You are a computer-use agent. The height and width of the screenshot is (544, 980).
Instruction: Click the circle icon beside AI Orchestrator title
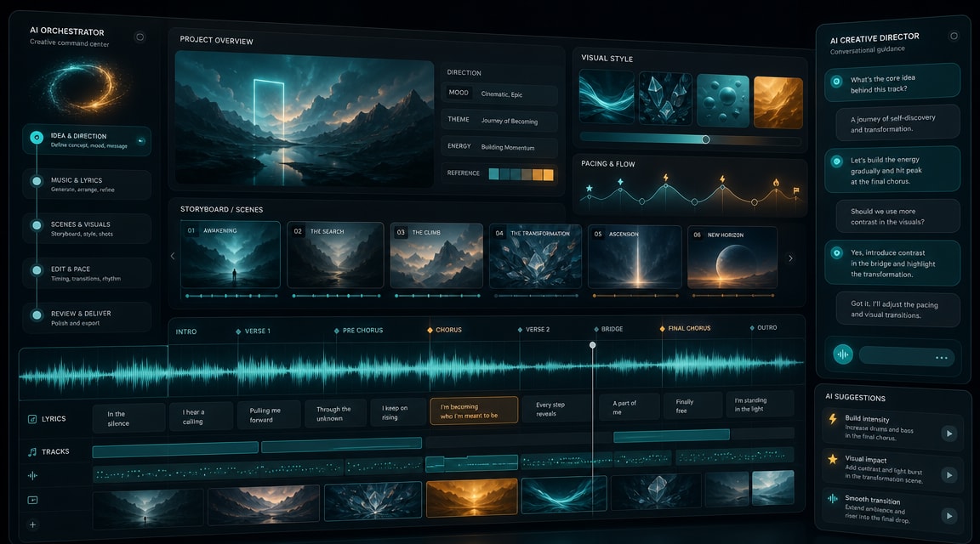tap(140, 37)
